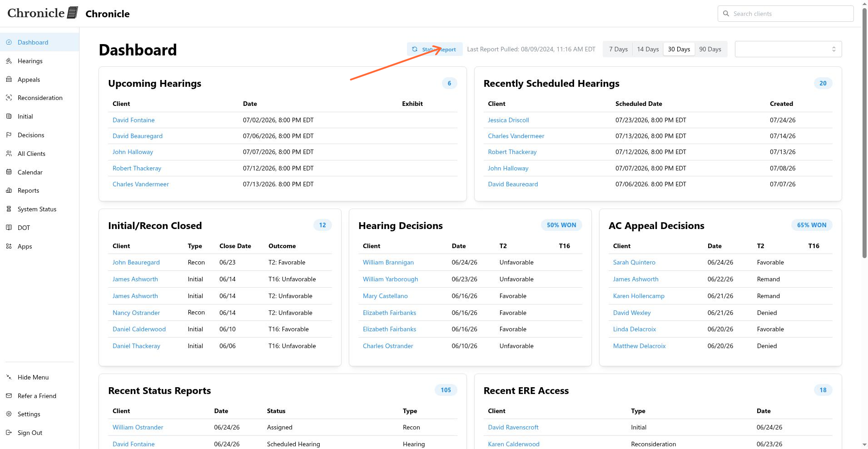The width and height of the screenshot is (868, 449).
Task: Click the Last Report Pulled timestamp
Action: click(531, 49)
